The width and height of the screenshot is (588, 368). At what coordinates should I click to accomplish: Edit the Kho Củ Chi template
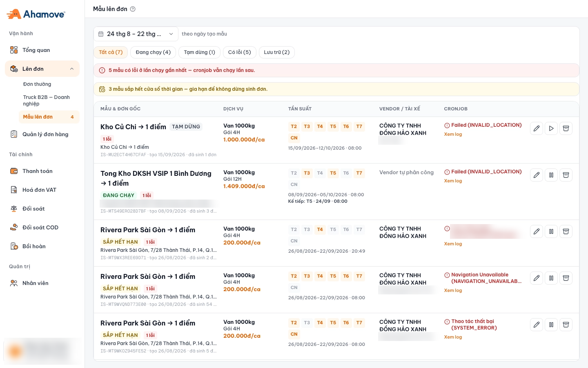point(537,128)
